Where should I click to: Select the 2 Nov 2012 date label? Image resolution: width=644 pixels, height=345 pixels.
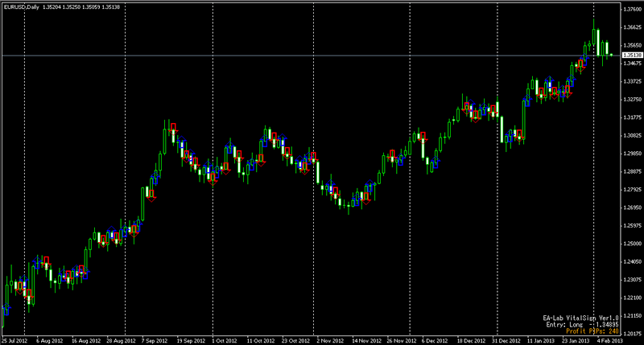point(331,340)
